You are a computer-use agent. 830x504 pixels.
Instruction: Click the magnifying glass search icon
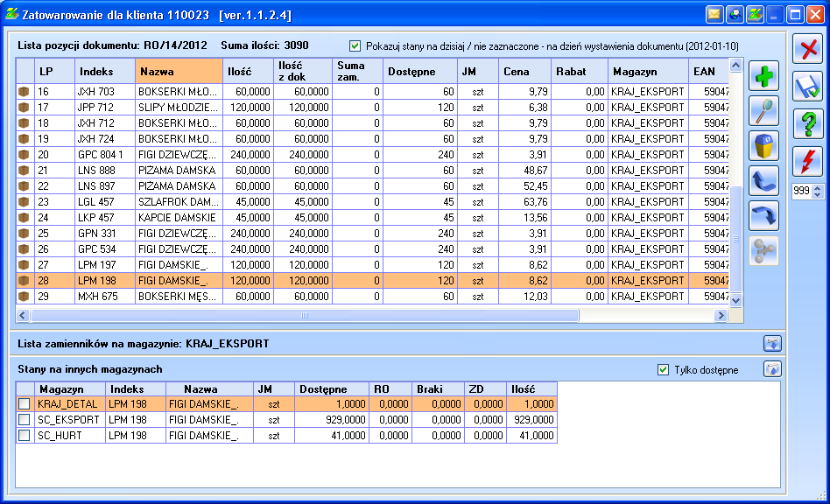[x=763, y=111]
